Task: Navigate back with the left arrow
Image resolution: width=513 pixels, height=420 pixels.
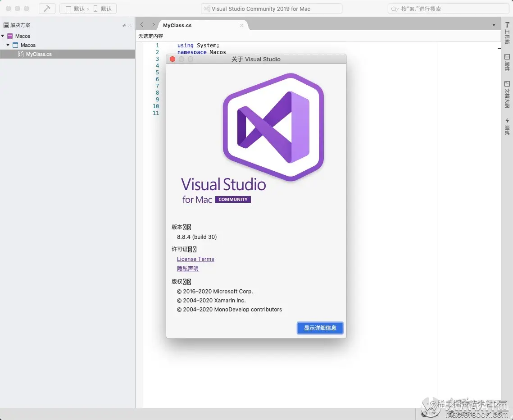Action: coord(142,24)
